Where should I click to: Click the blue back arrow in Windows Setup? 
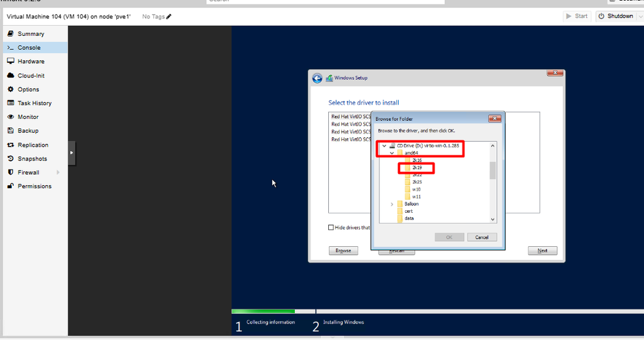(317, 78)
